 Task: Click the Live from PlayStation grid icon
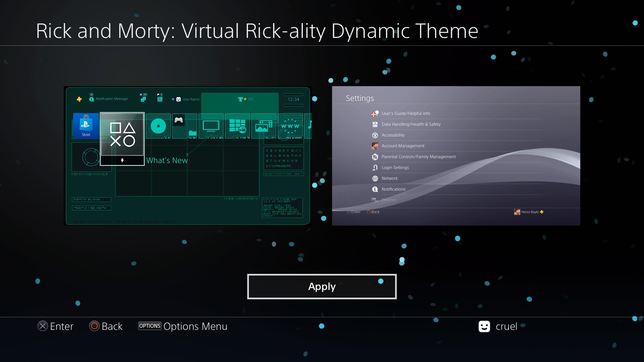click(x=237, y=126)
